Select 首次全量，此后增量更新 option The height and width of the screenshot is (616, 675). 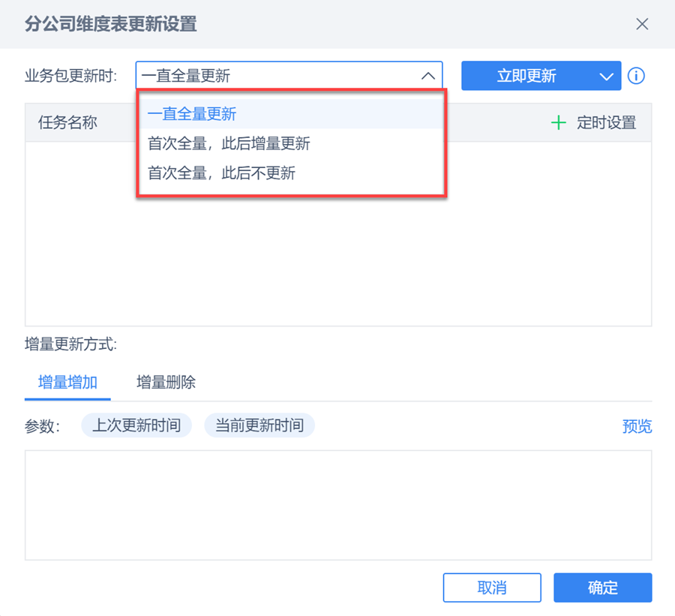[x=229, y=144]
